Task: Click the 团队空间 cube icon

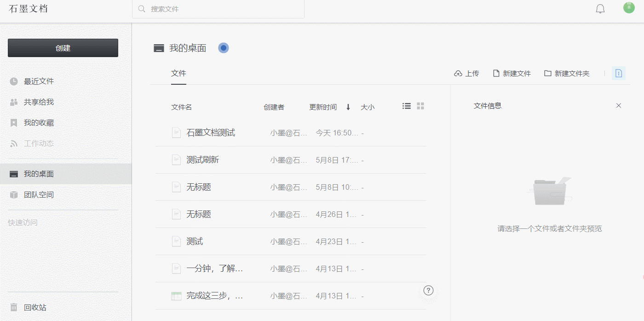Action: pyautogui.click(x=14, y=195)
